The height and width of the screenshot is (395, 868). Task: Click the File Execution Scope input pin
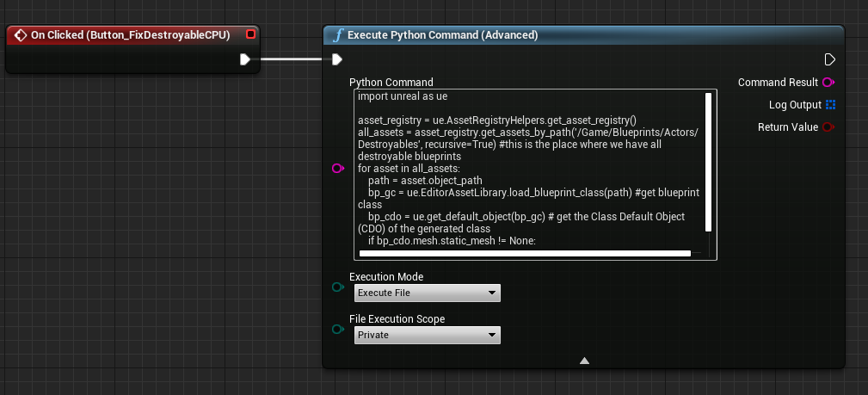(337, 330)
